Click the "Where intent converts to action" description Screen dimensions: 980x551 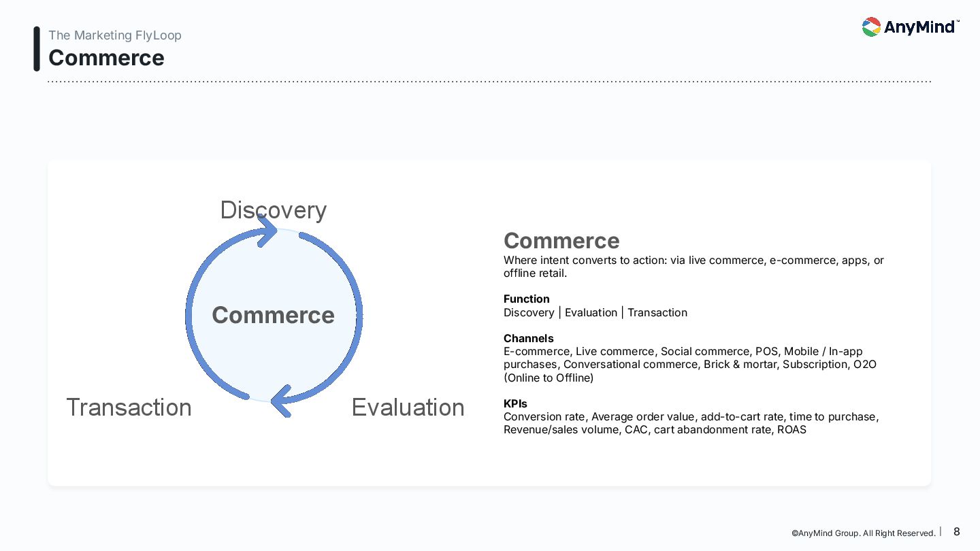tap(693, 267)
